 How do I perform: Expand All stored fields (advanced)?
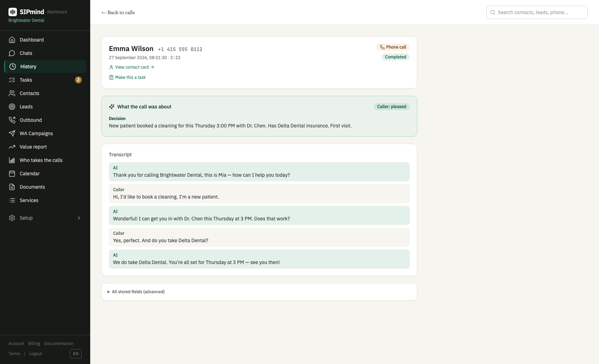tap(136, 292)
